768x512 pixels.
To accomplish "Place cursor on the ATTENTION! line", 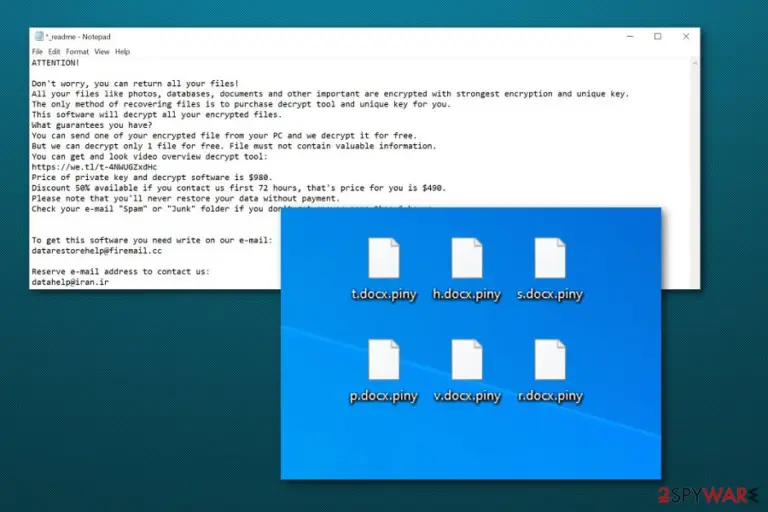I will [55, 63].
